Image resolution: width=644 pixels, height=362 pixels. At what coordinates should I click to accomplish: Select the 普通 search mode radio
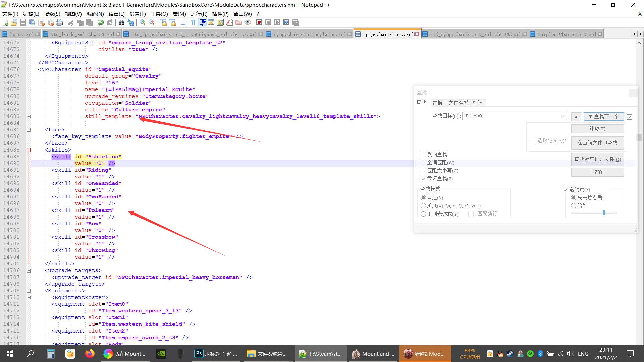point(423,198)
